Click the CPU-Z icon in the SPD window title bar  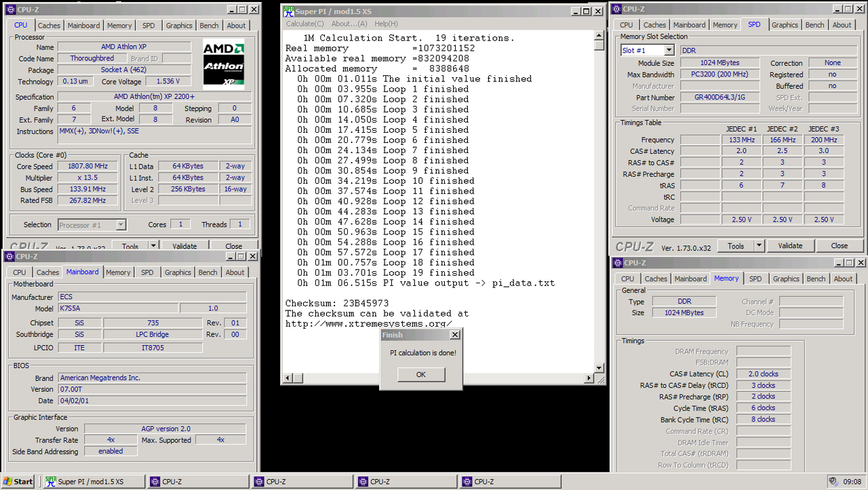[x=616, y=9]
